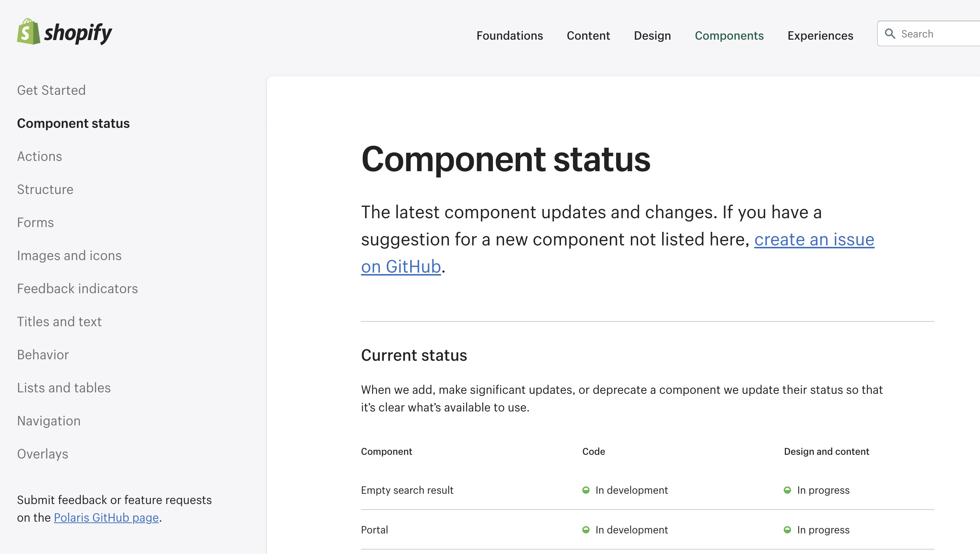Click green status dot for Portal design status
The height and width of the screenshot is (554, 980).
(x=787, y=530)
